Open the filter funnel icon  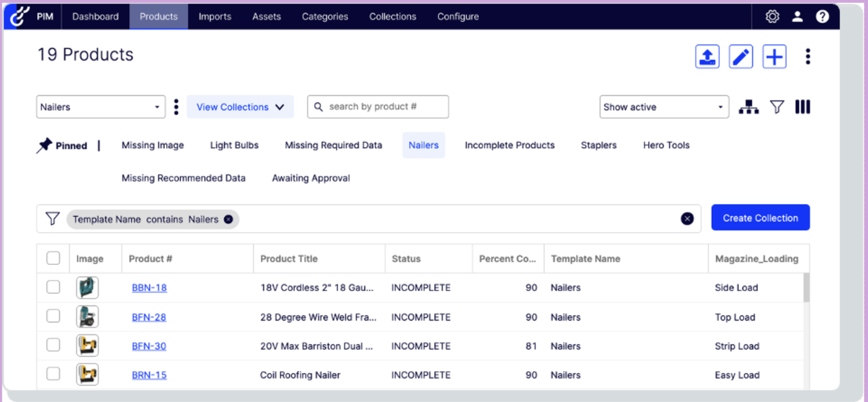tap(776, 107)
